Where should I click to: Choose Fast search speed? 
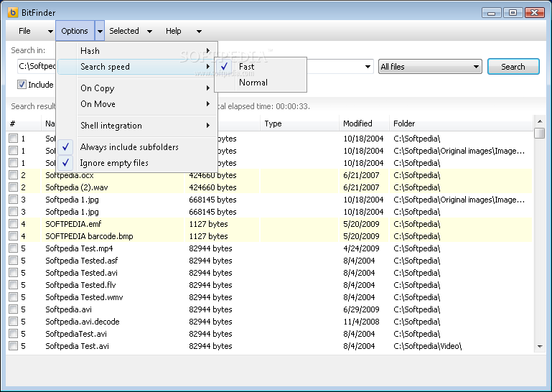point(261,67)
